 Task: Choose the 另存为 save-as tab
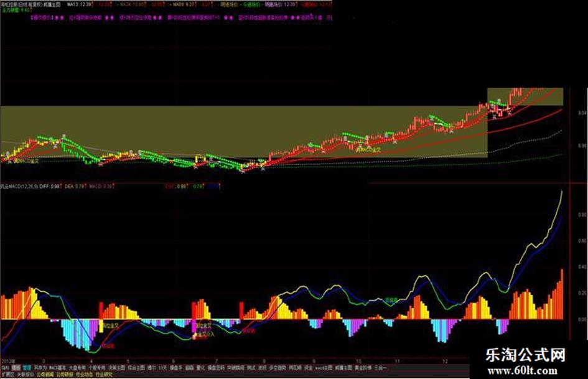40,368
